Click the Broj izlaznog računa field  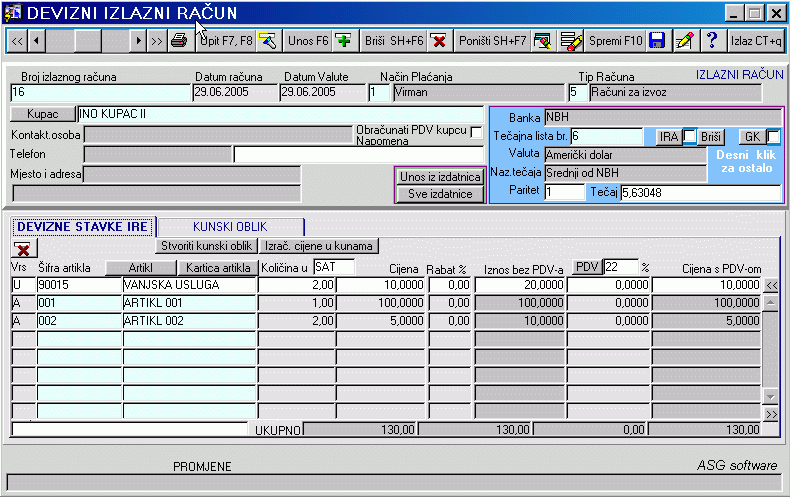[x=100, y=92]
